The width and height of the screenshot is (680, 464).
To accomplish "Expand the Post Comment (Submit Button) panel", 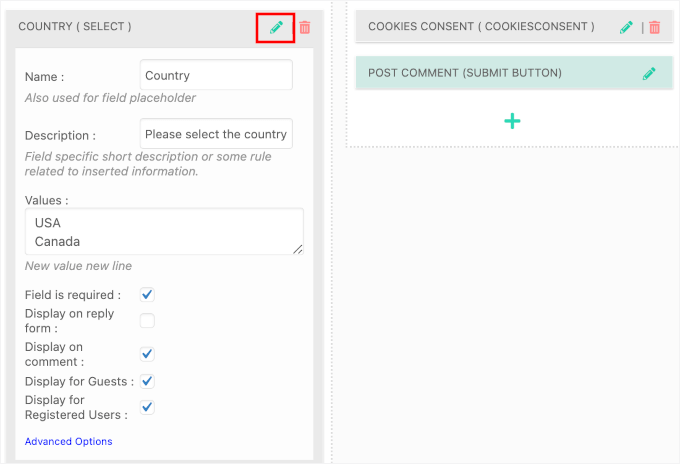I will [x=480, y=73].
